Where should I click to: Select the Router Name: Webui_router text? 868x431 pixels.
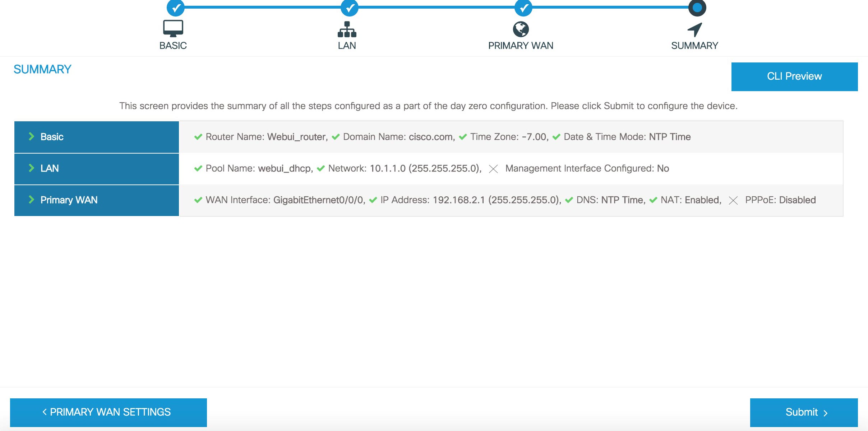tap(267, 137)
